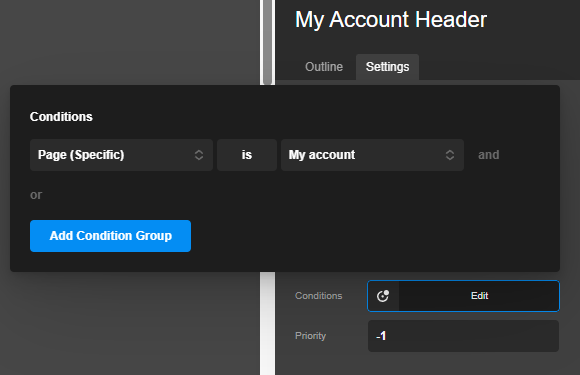The image size is (580, 375).
Task: Click the Conditions popup heading
Action: [x=61, y=117]
